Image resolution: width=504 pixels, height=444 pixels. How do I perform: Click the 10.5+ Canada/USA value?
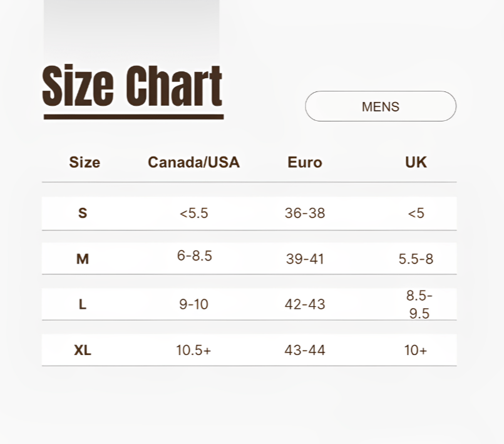[x=193, y=350]
